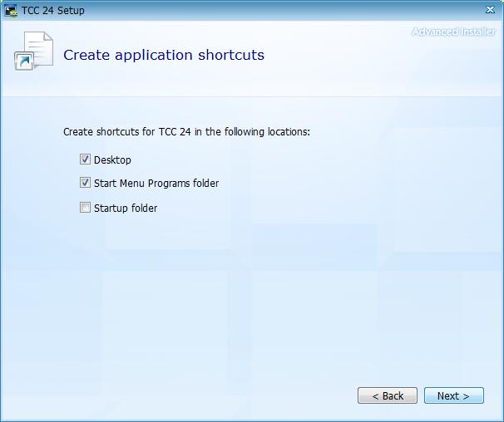504x422 pixels.
Task: Click the shortcut document icon in header
Action: (x=34, y=52)
